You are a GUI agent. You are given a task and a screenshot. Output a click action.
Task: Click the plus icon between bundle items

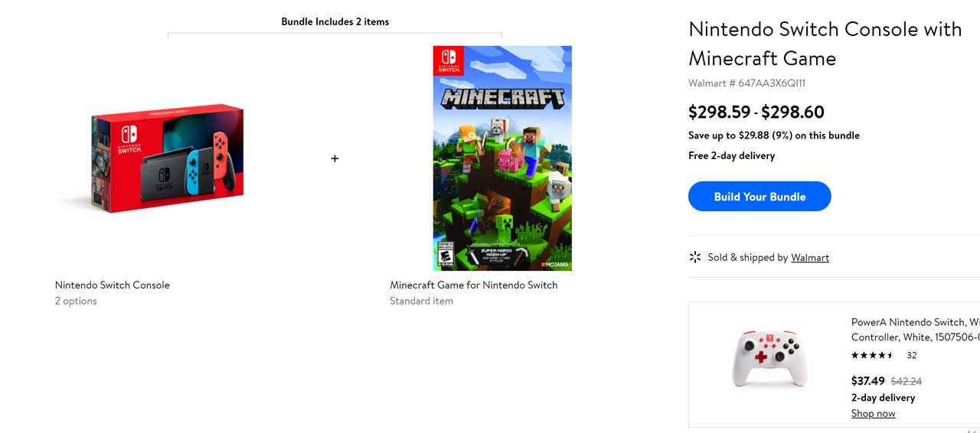[x=335, y=158]
